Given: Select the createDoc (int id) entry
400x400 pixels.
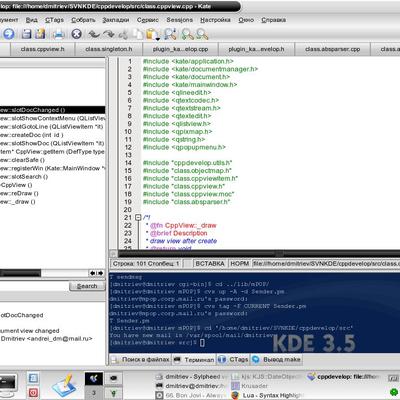Looking at the screenshot, I should pyautogui.click(x=52, y=135).
